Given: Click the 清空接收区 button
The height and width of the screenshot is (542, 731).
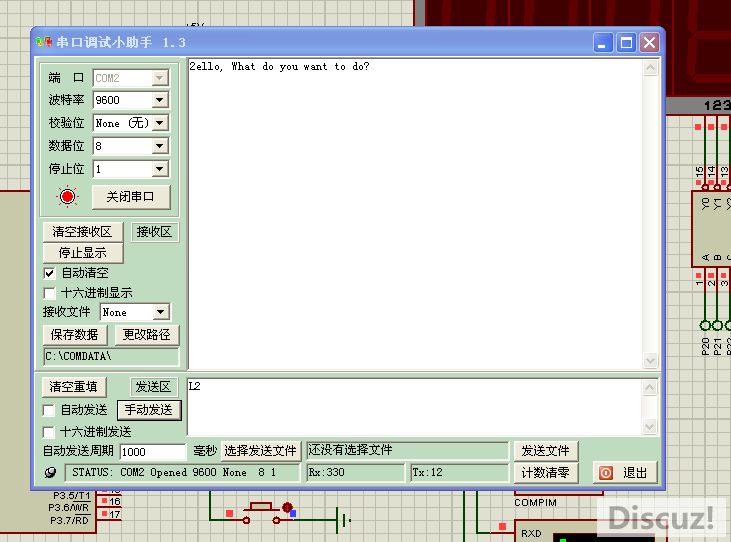Looking at the screenshot, I should coord(83,232).
